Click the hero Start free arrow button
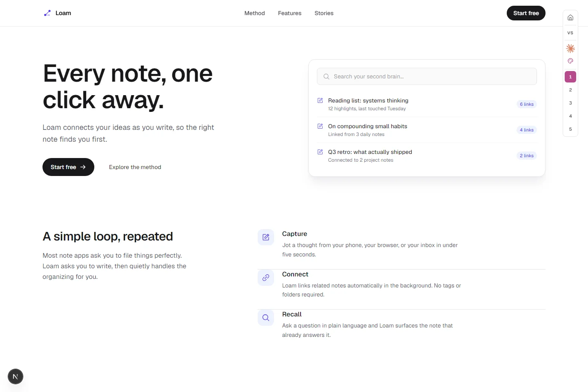Viewport: 588px width, 392px height. (68, 167)
